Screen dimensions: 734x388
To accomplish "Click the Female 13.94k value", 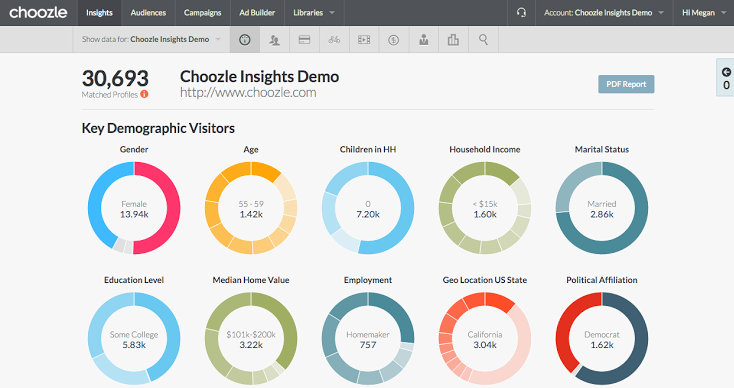I will (134, 210).
